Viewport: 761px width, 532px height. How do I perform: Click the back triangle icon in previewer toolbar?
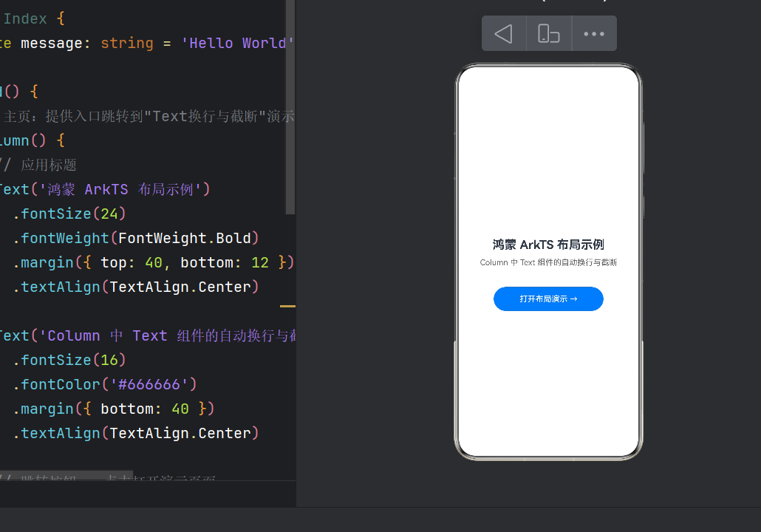point(503,33)
